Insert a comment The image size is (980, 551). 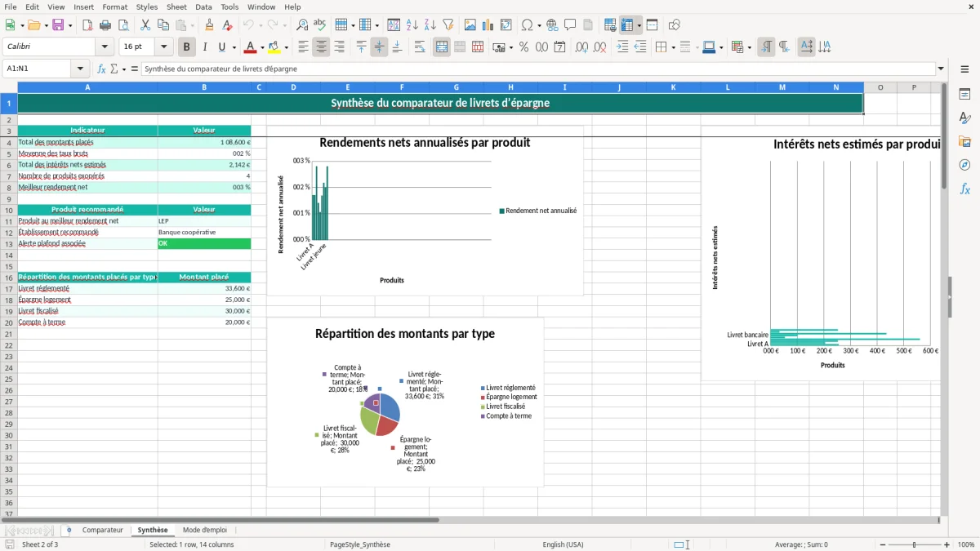click(x=570, y=25)
